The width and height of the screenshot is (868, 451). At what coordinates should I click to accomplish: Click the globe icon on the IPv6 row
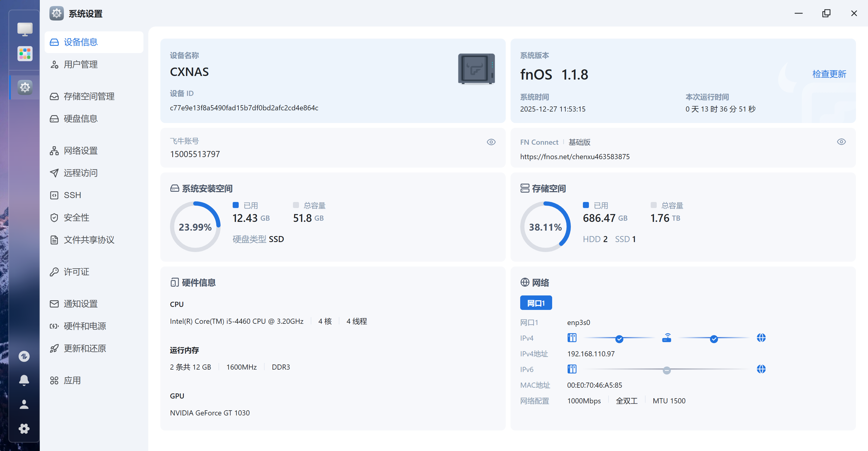pos(761,369)
